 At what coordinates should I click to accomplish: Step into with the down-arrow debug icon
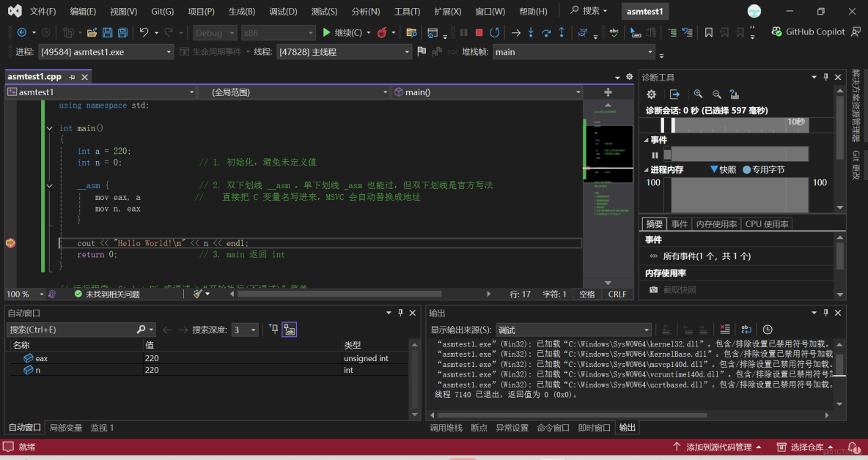click(x=532, y=33)
